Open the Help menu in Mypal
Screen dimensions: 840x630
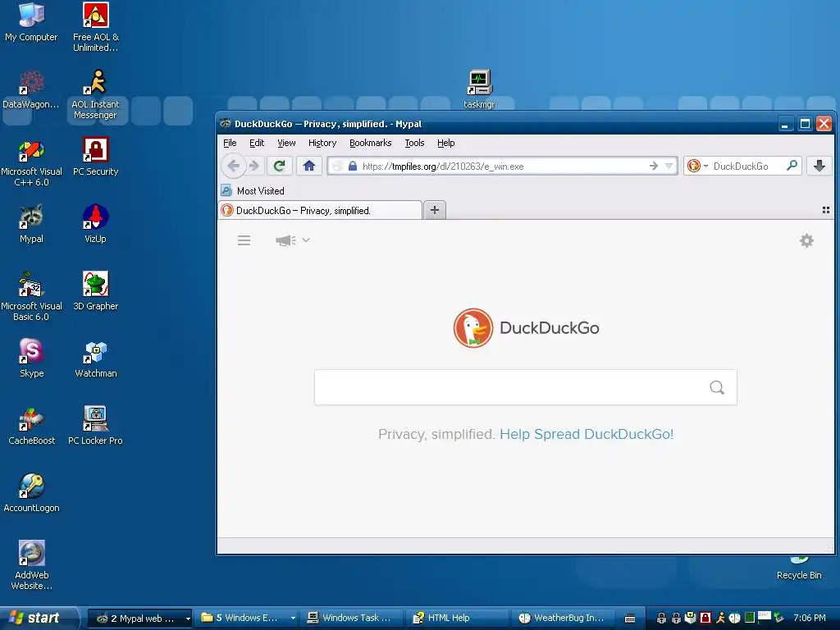[x=445, y=143]
